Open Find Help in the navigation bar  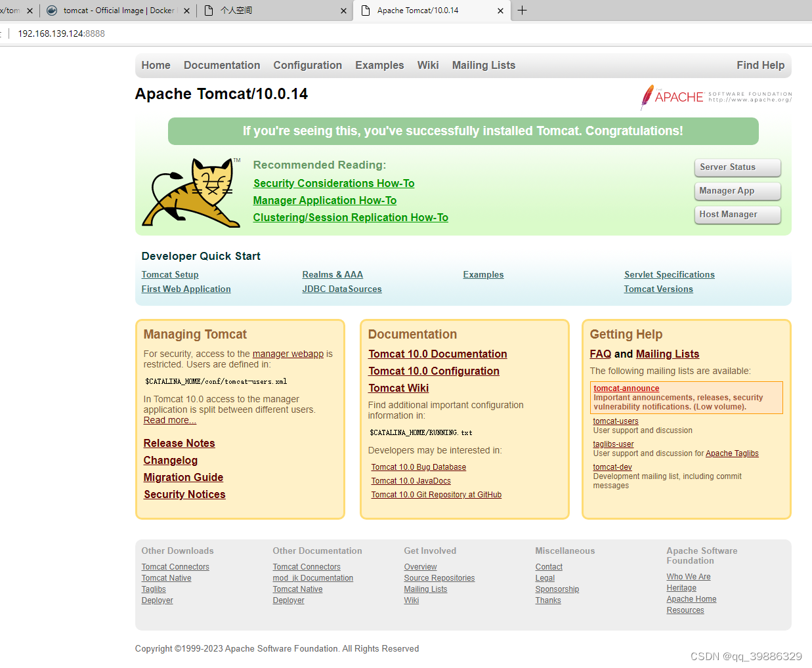[760, 65]
